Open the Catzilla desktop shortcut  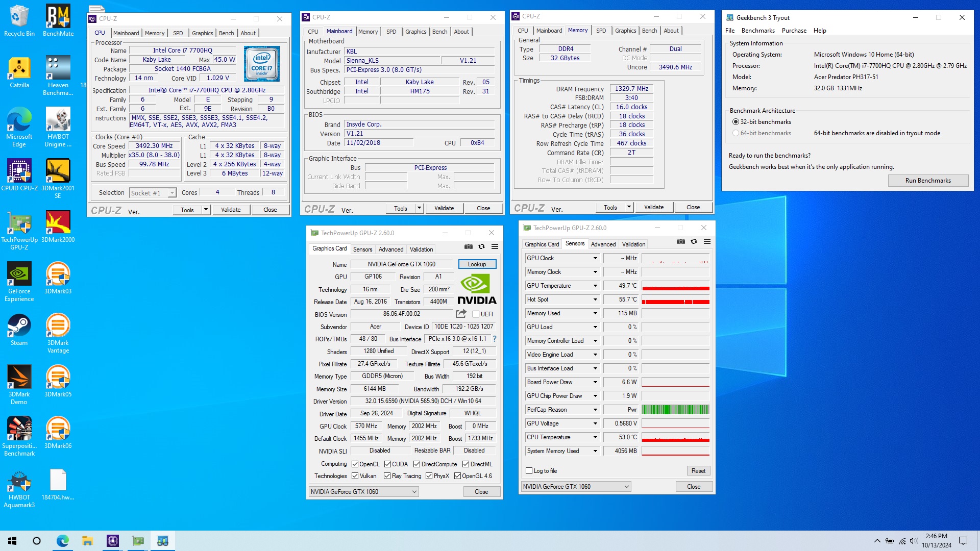[x=19, y=73]
